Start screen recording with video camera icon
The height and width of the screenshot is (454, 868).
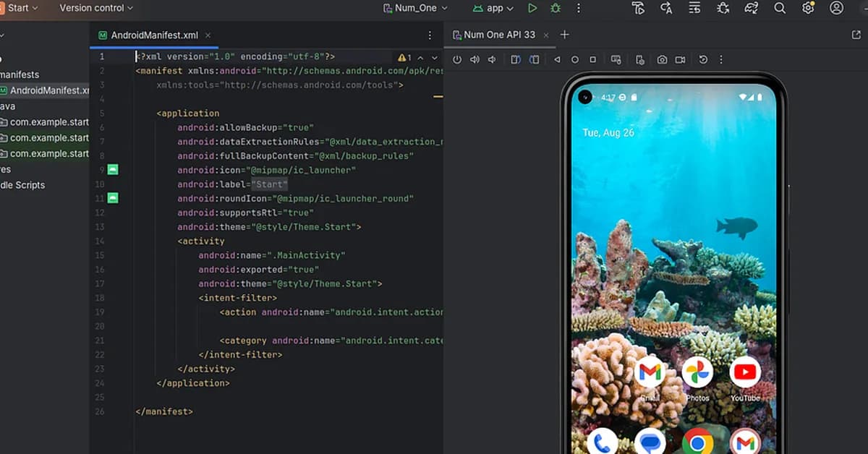[681, 60]
